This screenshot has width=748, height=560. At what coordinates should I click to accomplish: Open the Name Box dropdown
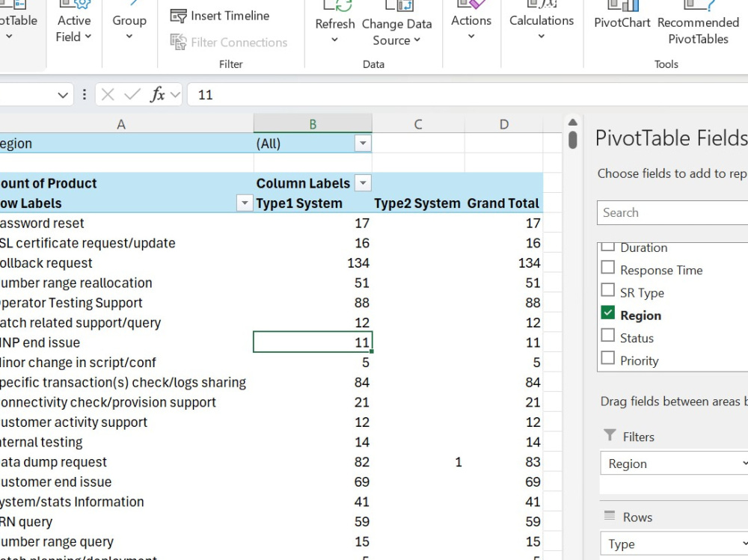[x=64, y=94]
